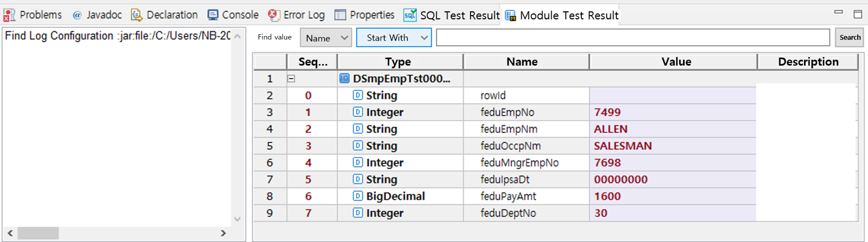Click the DSmpEmpTst000 IO node icon

pos(344,78)
